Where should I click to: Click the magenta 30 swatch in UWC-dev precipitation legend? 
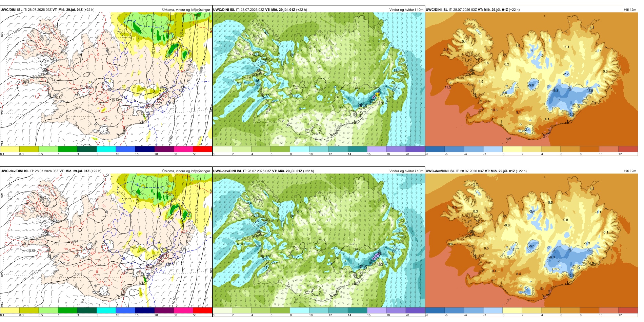pyautogui.click(x=183, y=310)
